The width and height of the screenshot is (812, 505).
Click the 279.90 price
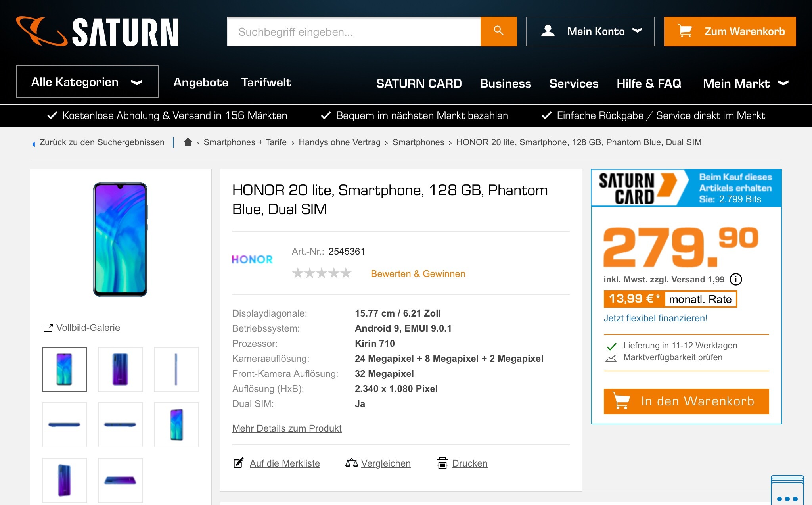[x=681, y=247]
